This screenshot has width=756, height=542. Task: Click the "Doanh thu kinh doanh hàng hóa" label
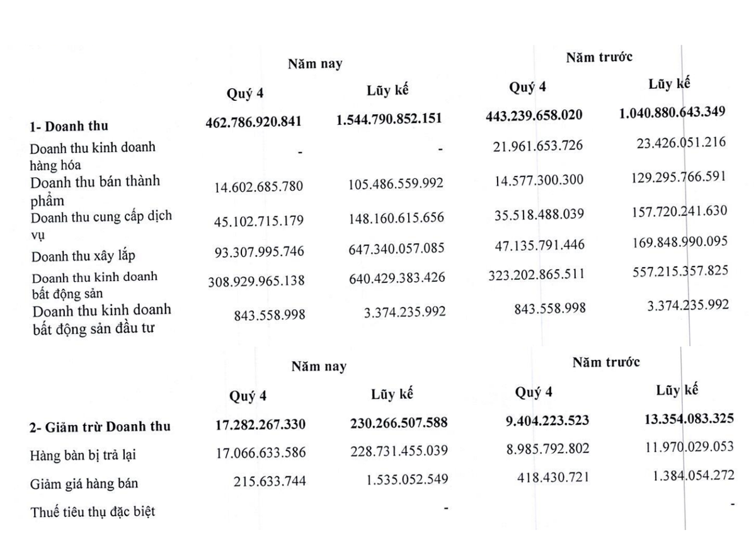coord(93,156)
